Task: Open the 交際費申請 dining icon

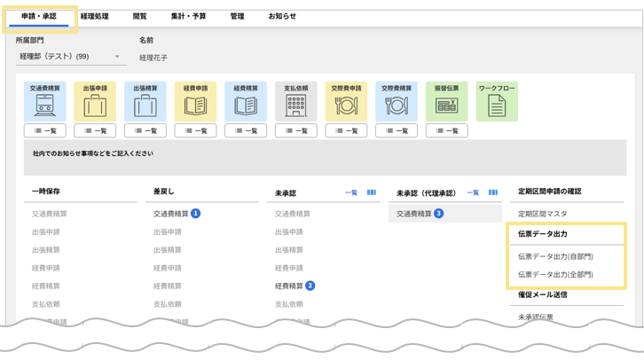Action: 346,102
